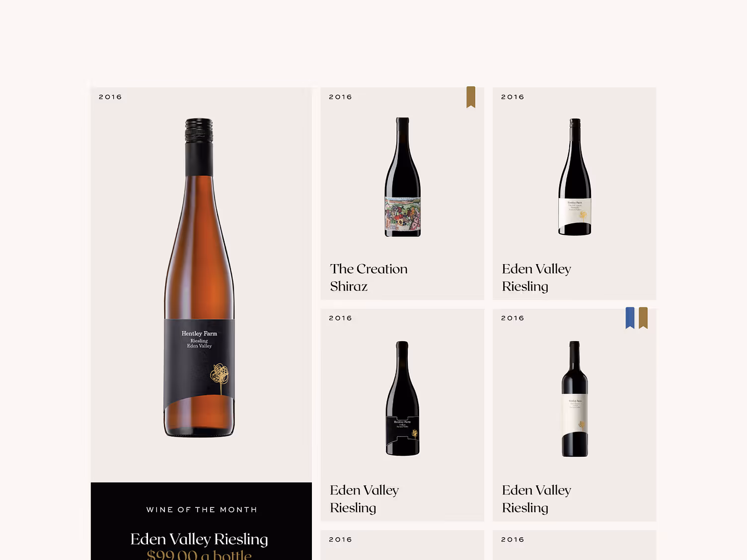
Task: Open Eden Valley Riesling title on the ribboned card
Action: [x=536, y=499]
